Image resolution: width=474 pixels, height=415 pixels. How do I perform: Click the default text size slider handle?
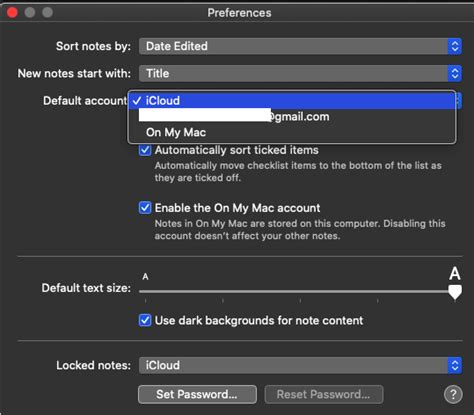tap(455, 292)
